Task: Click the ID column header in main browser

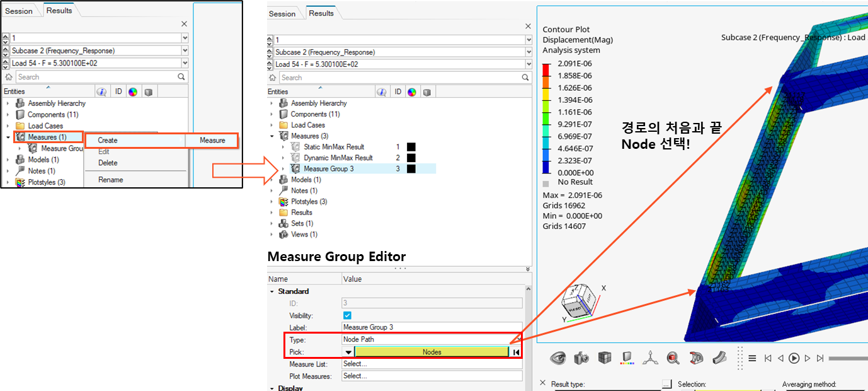Action: (x=397, y=92)
